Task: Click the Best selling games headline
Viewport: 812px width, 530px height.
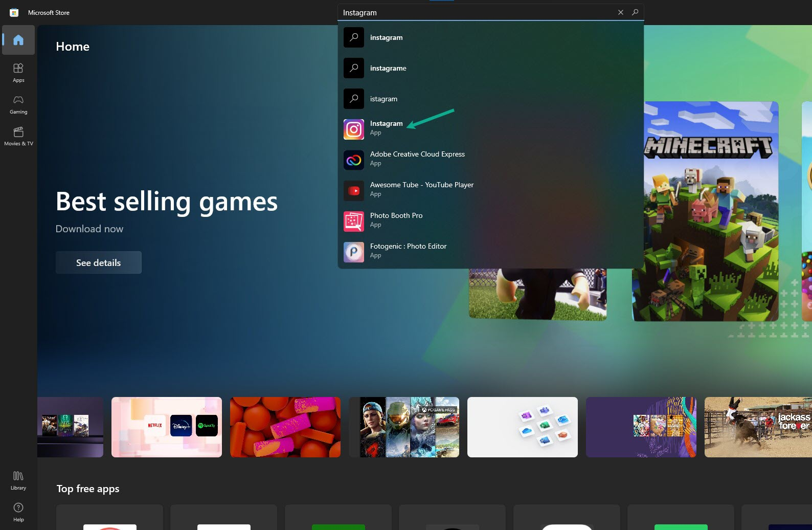Action: tap(167, 202)
